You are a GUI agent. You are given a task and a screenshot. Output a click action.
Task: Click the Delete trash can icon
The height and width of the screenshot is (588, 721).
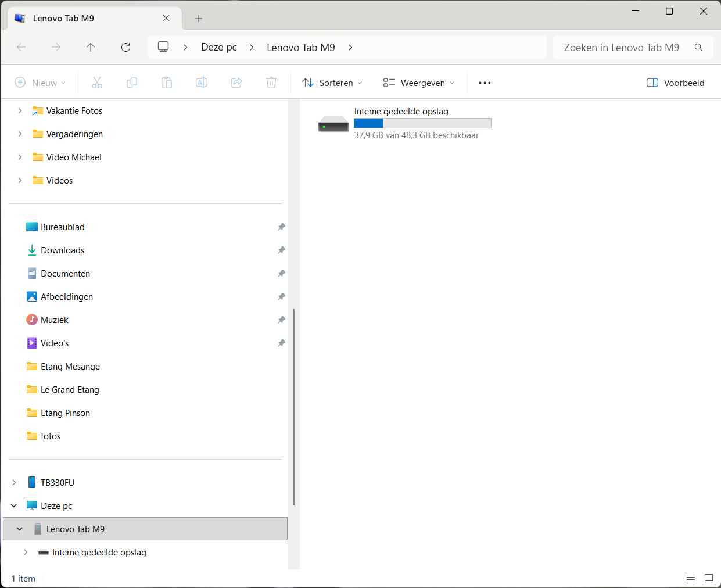271,83
